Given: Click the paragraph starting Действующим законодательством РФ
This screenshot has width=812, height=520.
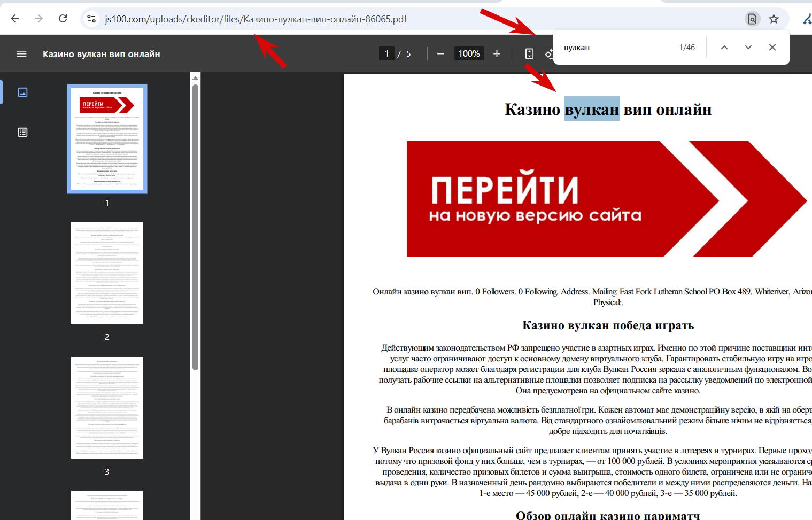Looking at the screenshot, I should pyautogui.click(x=595, y=369).
